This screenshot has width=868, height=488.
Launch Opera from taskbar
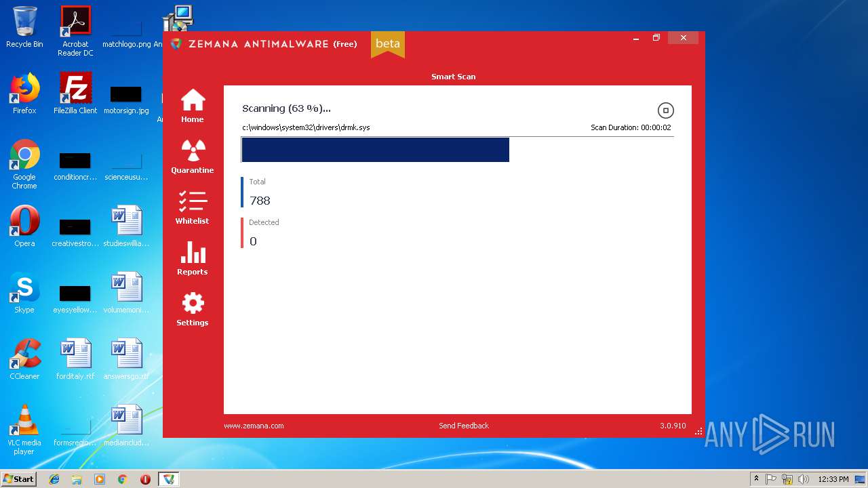pos(145,479)
